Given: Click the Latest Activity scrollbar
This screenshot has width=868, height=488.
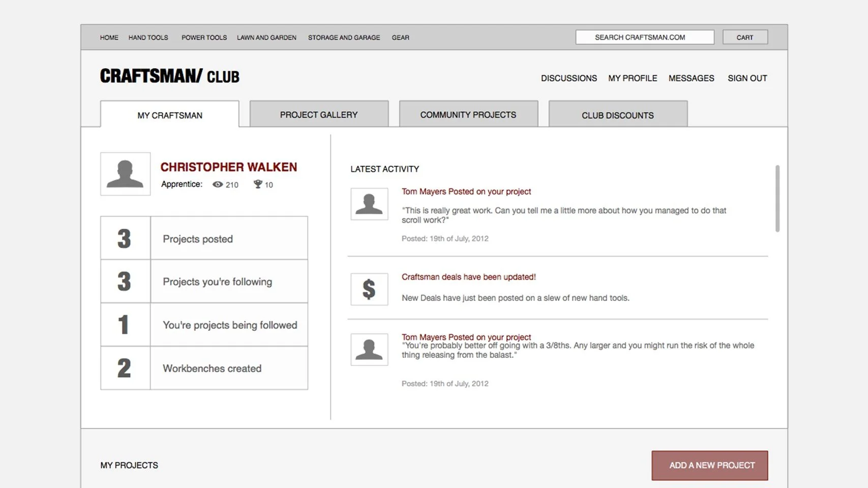Looking at the screenshot, I should [777, 198].
